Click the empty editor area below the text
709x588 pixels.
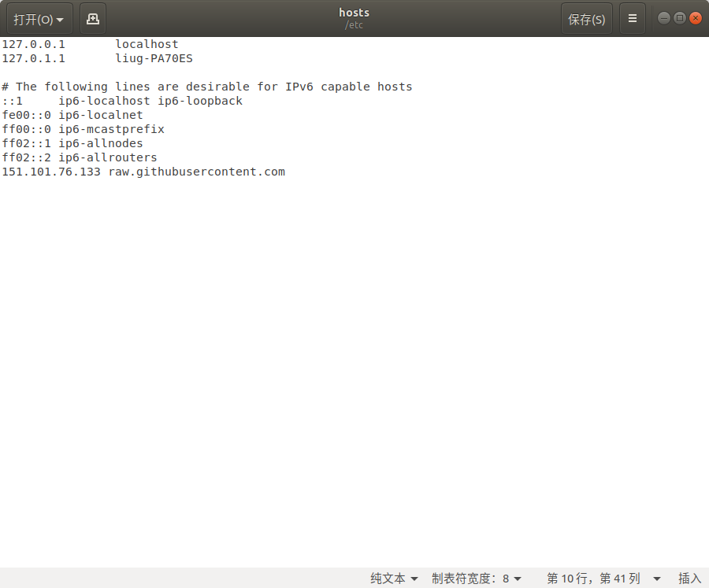point(354,371)
